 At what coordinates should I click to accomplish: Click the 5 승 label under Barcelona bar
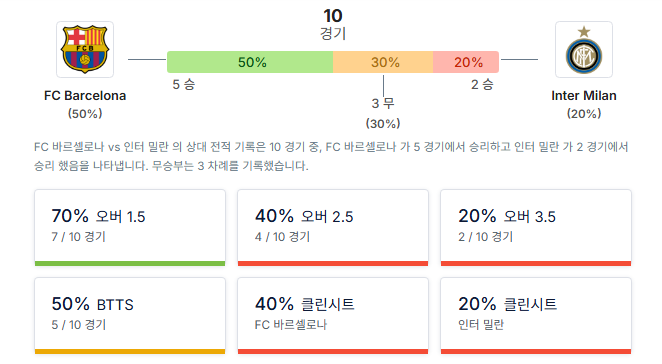[x=184, y=84]
